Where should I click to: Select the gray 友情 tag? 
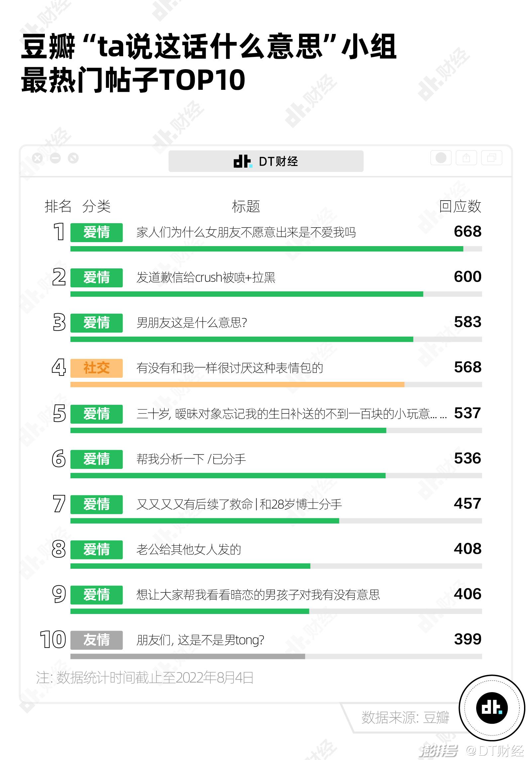click(96, 640)
